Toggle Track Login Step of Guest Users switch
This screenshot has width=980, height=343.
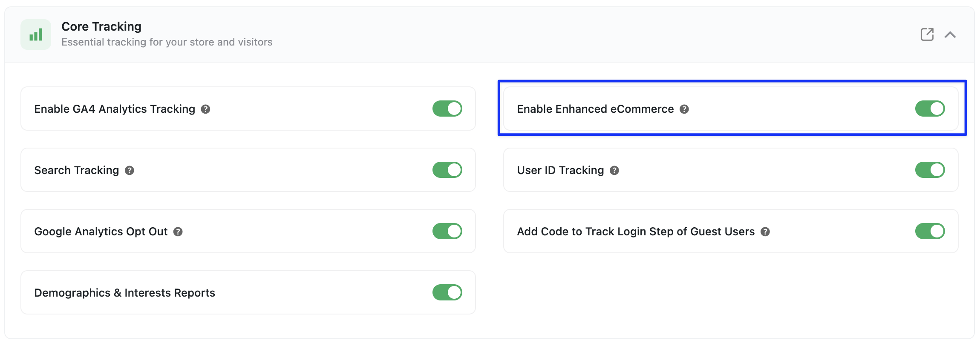[930, 231]
